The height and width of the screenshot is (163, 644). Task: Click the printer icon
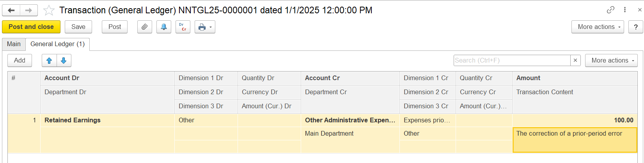tap(202, 27)
